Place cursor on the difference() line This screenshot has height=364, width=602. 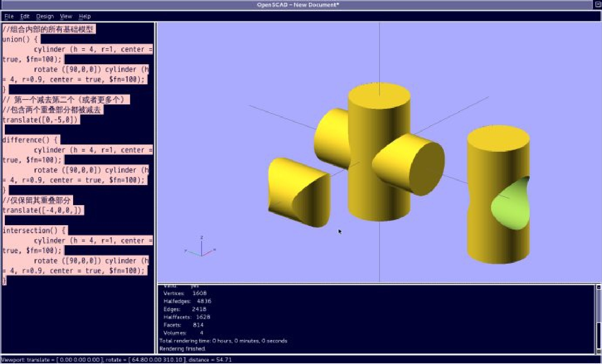tap(31, 140)
